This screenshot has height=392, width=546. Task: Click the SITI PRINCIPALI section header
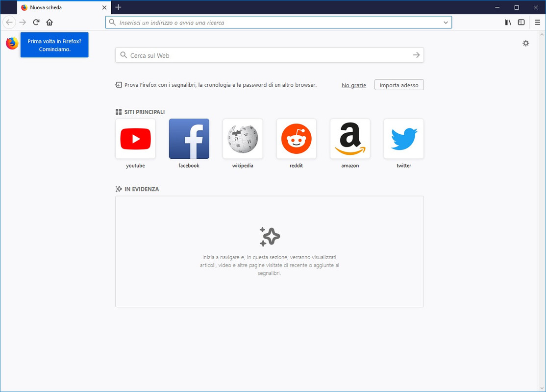point(140,112)
